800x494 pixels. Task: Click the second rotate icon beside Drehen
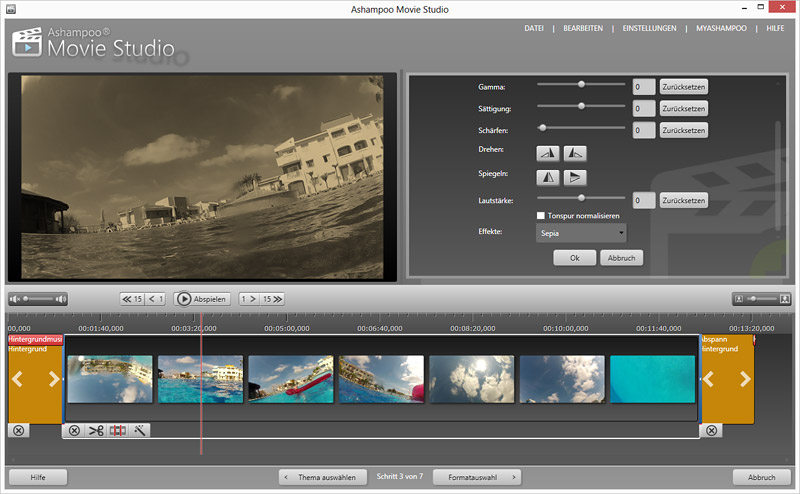click(575, 153)
